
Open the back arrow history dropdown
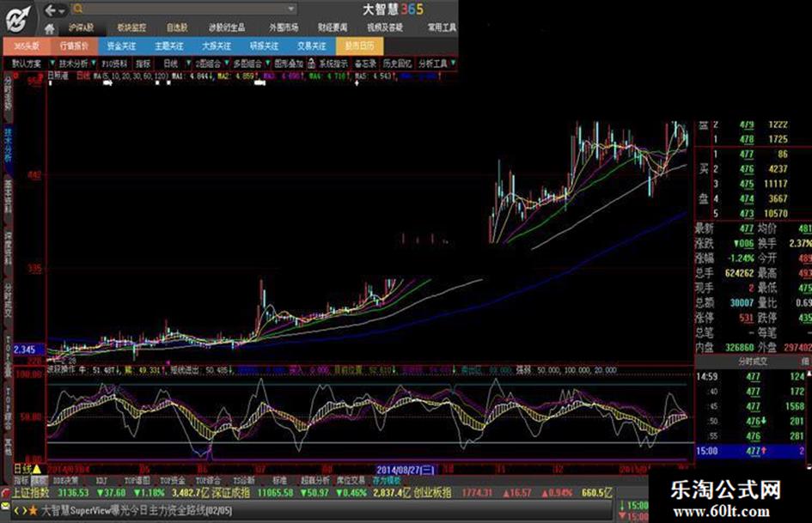point(62,10)
